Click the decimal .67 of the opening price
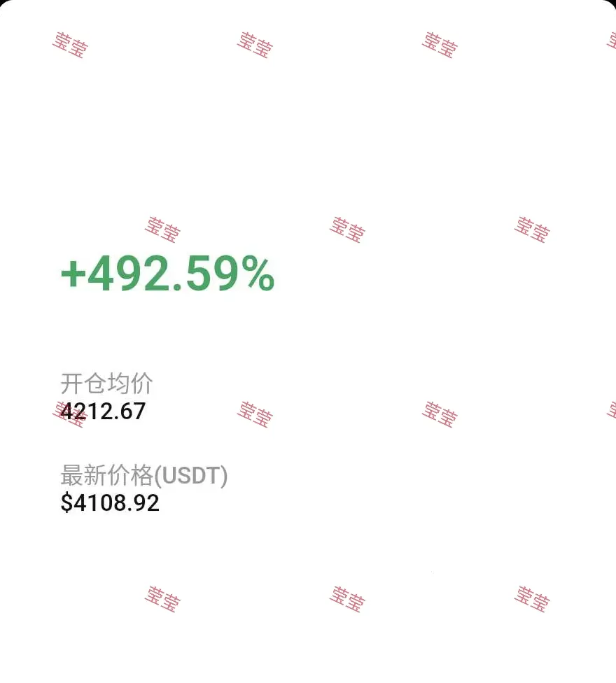The height and width of the screenshot is (683, 616). pyautogui.click(x=129, y=411)
